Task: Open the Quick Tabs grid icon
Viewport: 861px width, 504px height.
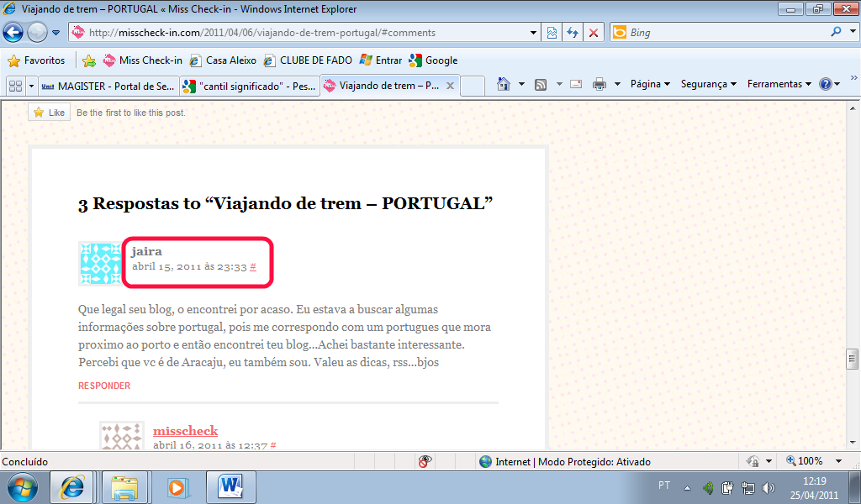Action: click(14, 86)
